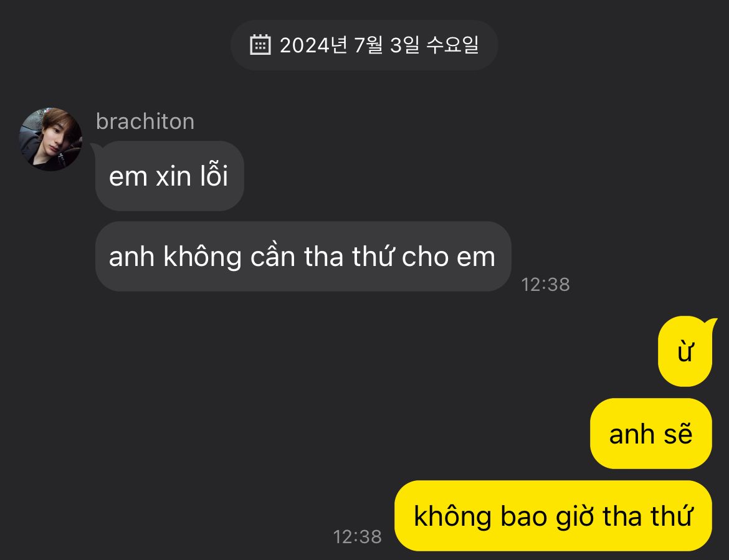The width and height of the screenshot is (729, 560).
Task: Tap the tail of 'em xin lỗi' bubble
Action: 96,148
